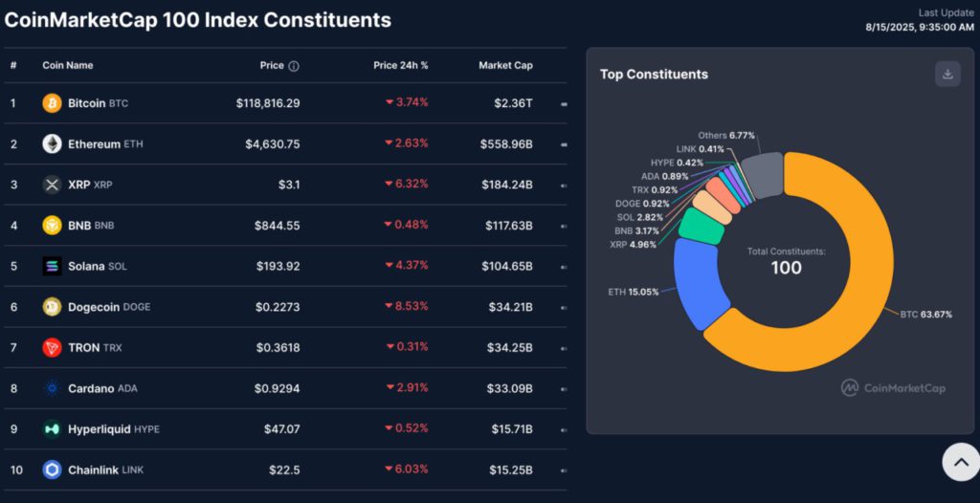Image resolution: width=980 pixels, height=503 pixels.
Task: Sort by the Coin Name column header
Action: click(68, 66)
